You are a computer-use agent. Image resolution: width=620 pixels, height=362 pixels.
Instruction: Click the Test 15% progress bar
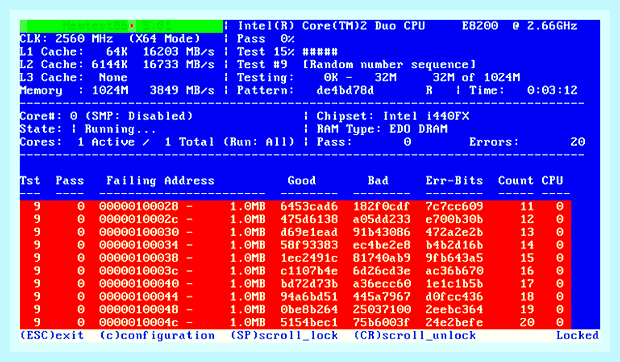287,52
